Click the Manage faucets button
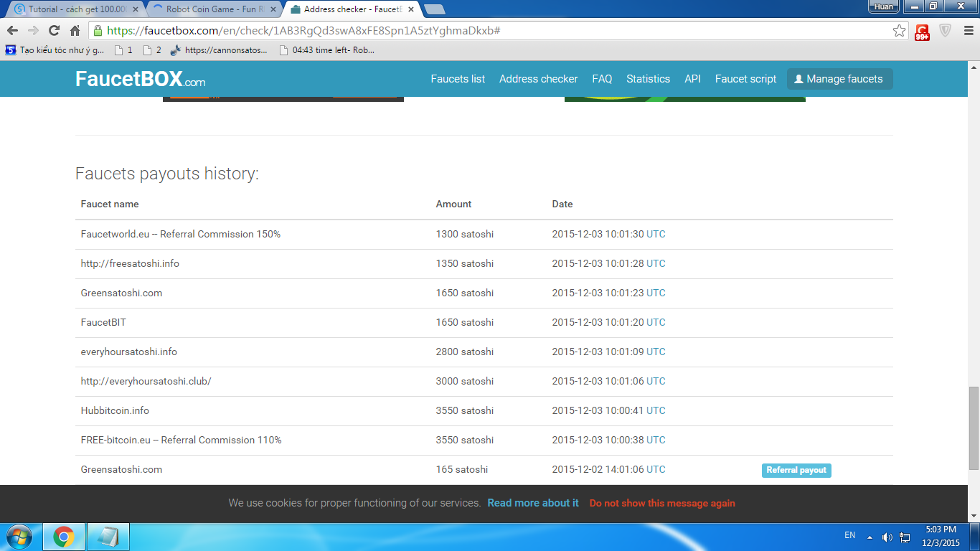 point(839,79)
